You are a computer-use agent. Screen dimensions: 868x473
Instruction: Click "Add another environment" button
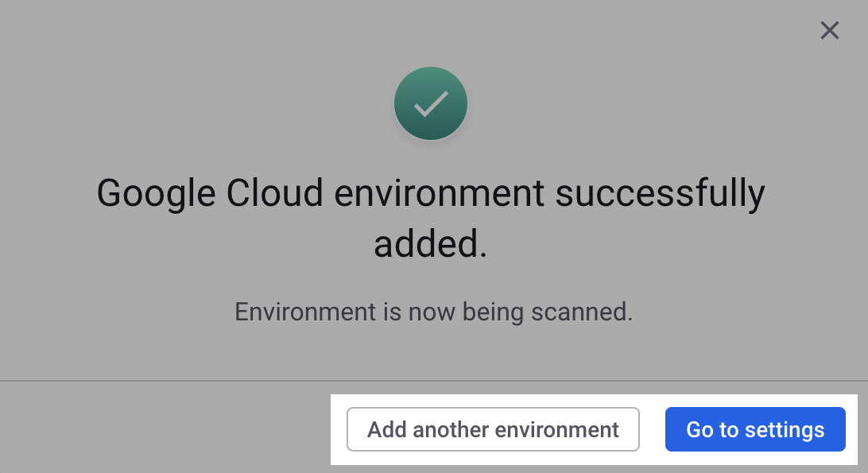pyautogui.click(x=493, y=430)
